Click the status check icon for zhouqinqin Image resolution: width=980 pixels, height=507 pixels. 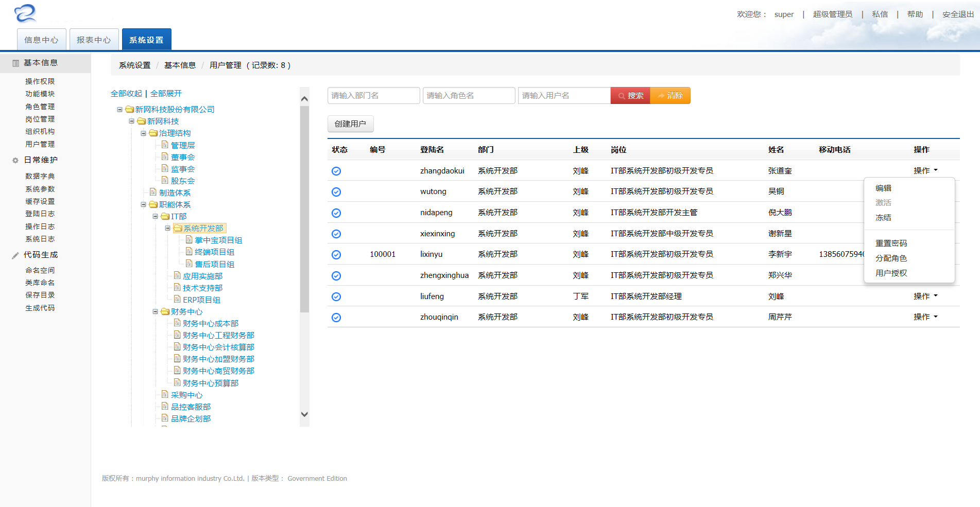click(336, 318)
